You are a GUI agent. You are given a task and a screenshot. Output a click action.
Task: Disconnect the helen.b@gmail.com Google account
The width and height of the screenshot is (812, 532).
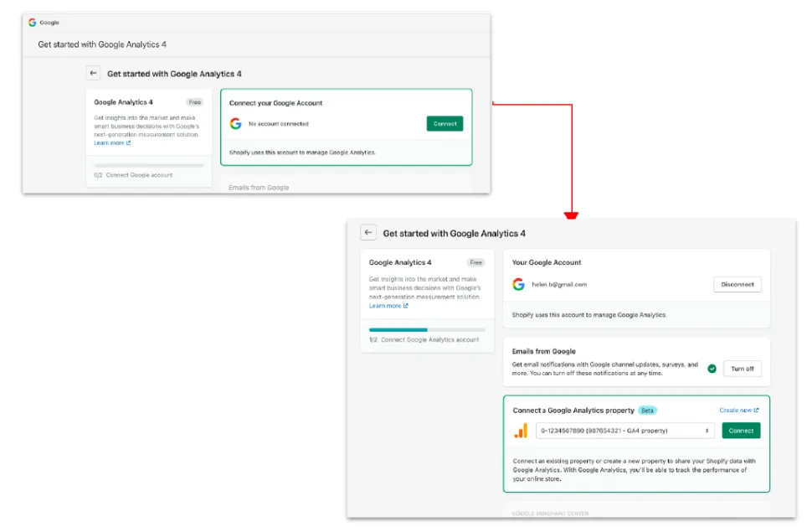(737, 284)
